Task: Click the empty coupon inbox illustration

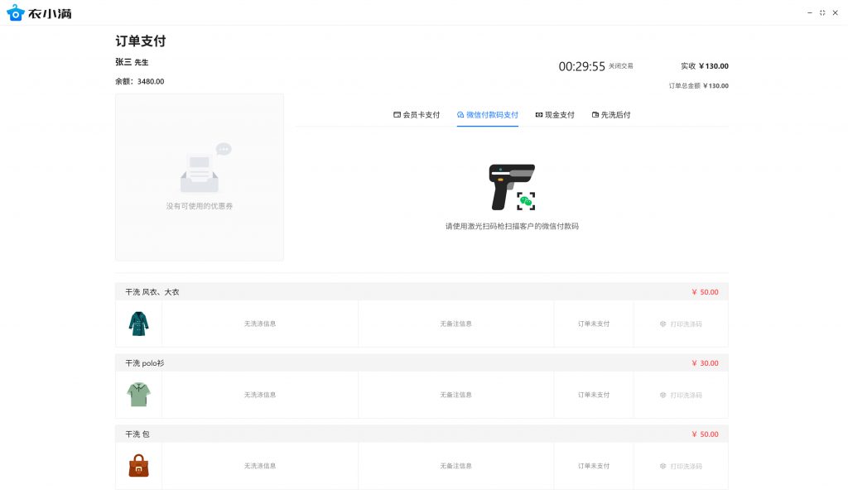Action: [200, 170]
